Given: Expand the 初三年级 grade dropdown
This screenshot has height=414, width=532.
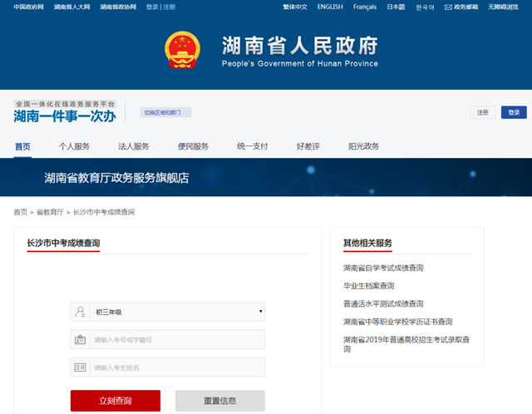Looking at the screenshot, I should point(177,313).
